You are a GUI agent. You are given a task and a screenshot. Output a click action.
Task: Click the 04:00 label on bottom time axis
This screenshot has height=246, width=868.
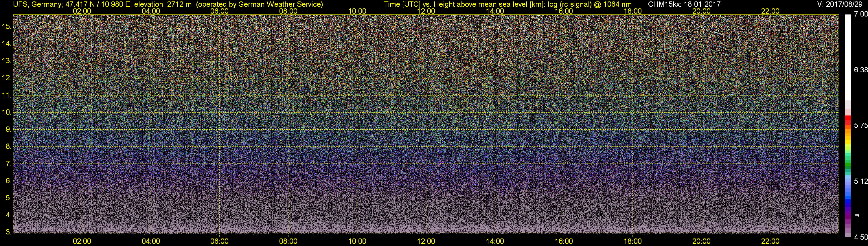pyautogui.click(x=151, y=241)
